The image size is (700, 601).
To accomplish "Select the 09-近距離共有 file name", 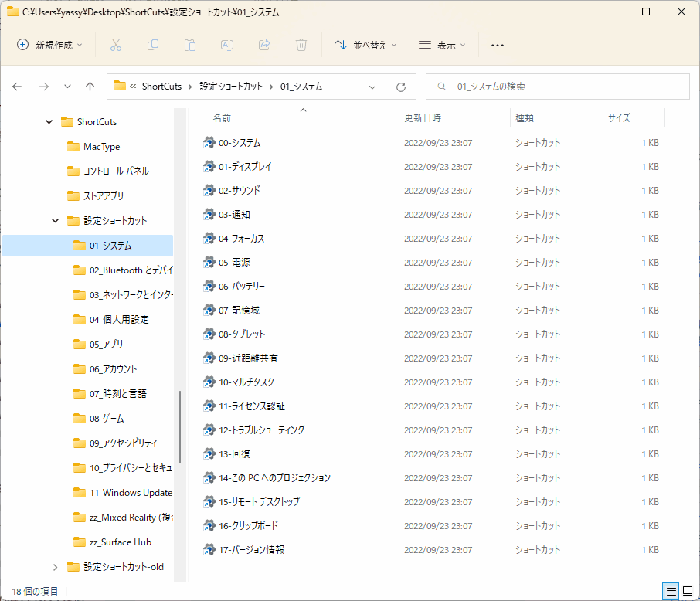I will [x=248, y=358].
